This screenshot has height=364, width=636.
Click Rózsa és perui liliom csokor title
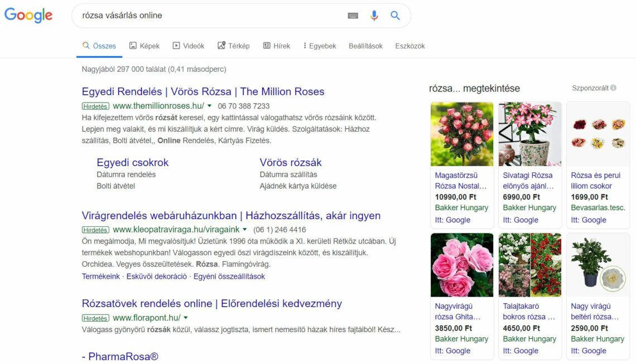595,181
